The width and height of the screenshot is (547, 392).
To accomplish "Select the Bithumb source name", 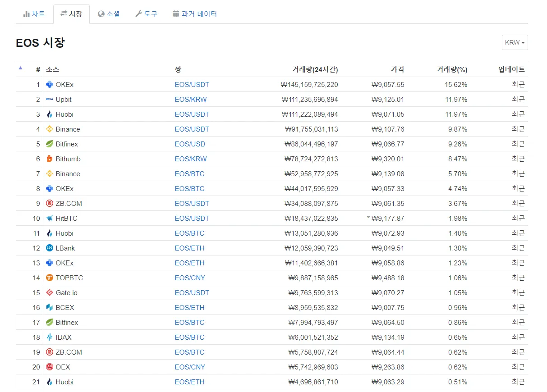I will [x=68, y=159].
